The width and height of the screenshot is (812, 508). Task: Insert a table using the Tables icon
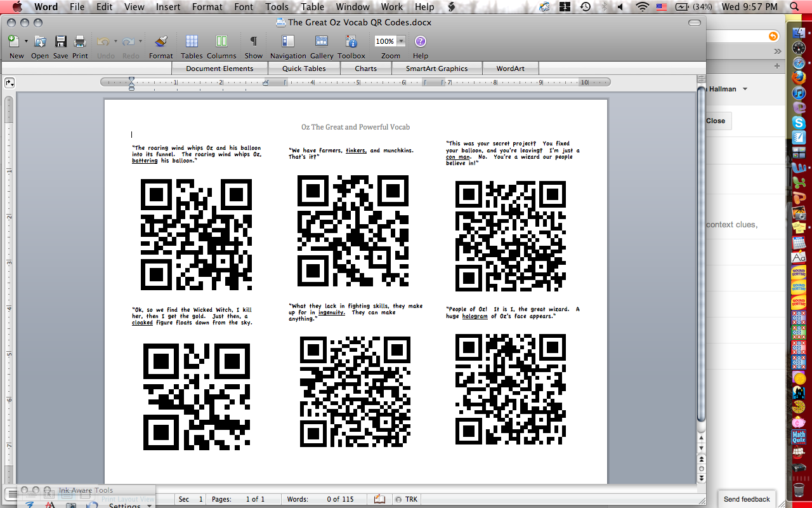pyautogui.click(x=191, y=41)
